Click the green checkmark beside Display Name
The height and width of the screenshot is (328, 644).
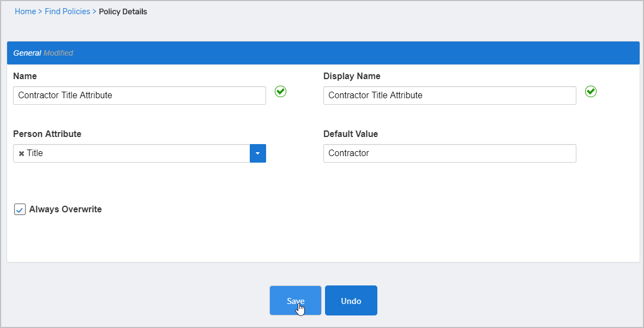coord(591,92)
